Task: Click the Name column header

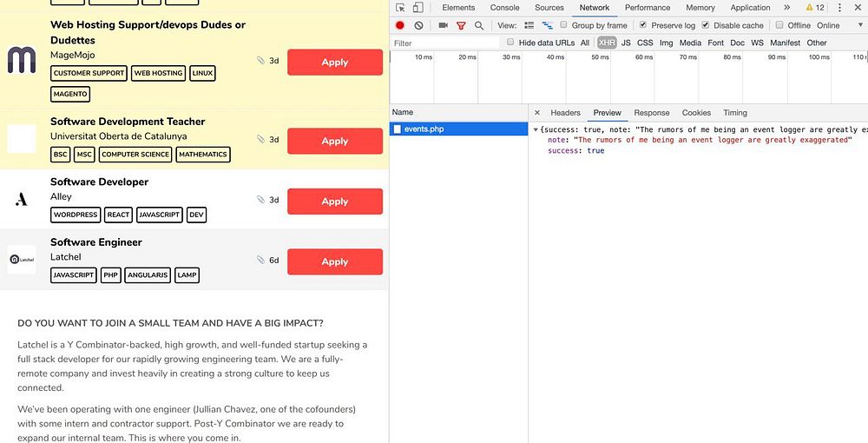Action: (x=459, y=112)
